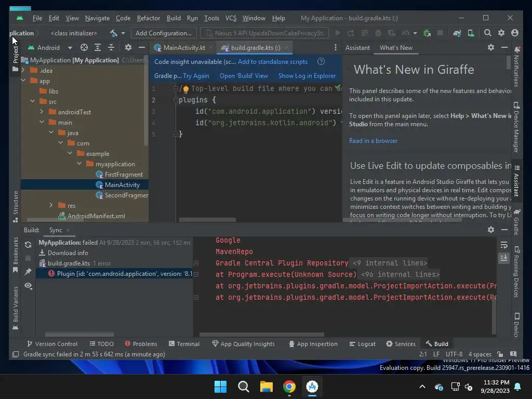Toggle the eye view filter in Build panel
This screenshot has height=399, width=532.
(x=28, y=286)
